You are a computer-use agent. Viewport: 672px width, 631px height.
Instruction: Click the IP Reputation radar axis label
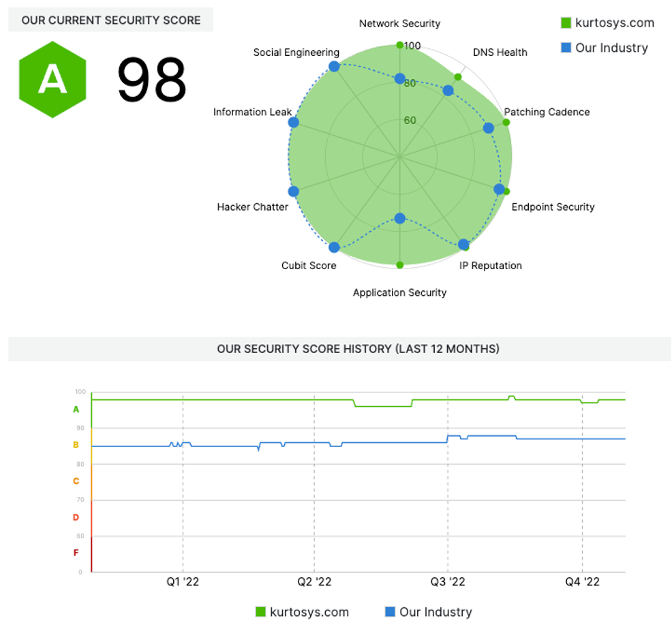(x=490, y=266)
